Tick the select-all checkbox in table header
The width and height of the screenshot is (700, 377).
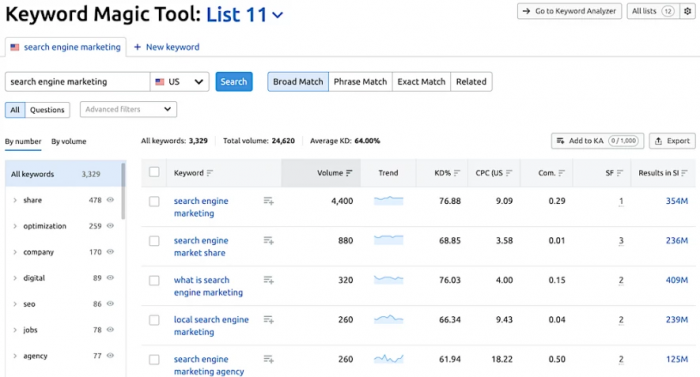click(x=154, y=172)
